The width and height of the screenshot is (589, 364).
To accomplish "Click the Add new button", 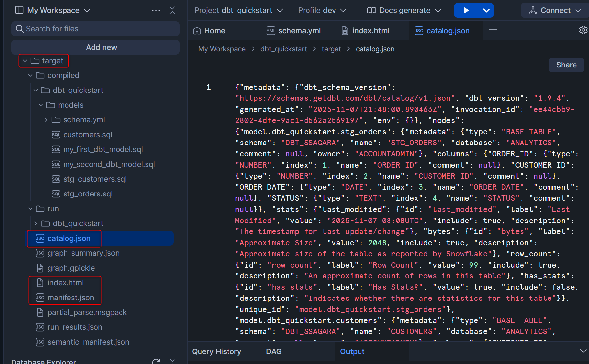I will 95,47.
